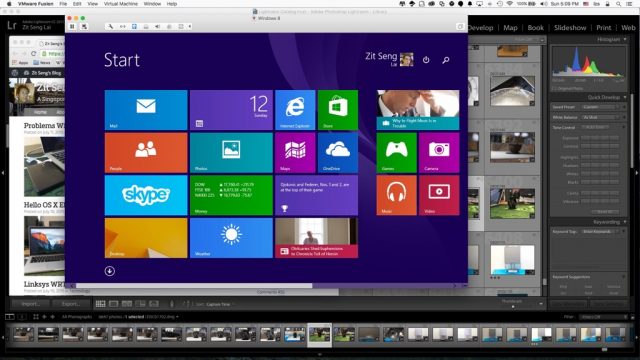
Task: Click the Export button in Lightroom
Action: click(71, 304)
